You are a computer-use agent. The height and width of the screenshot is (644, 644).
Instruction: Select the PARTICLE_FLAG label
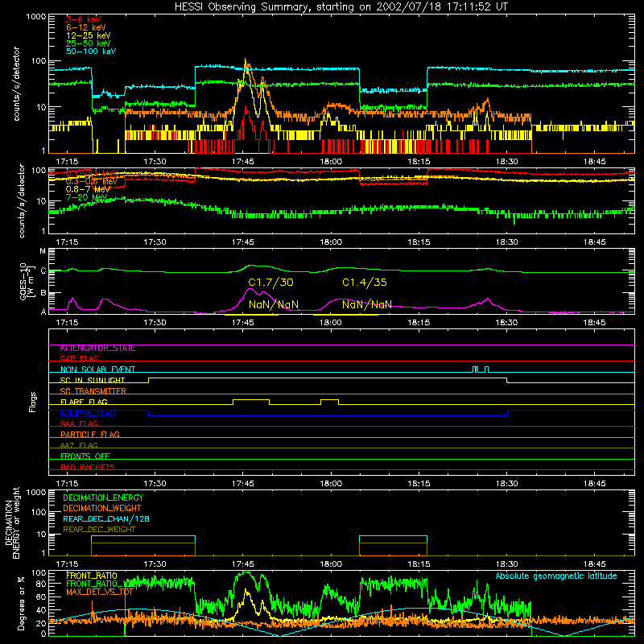pos(90,434)
